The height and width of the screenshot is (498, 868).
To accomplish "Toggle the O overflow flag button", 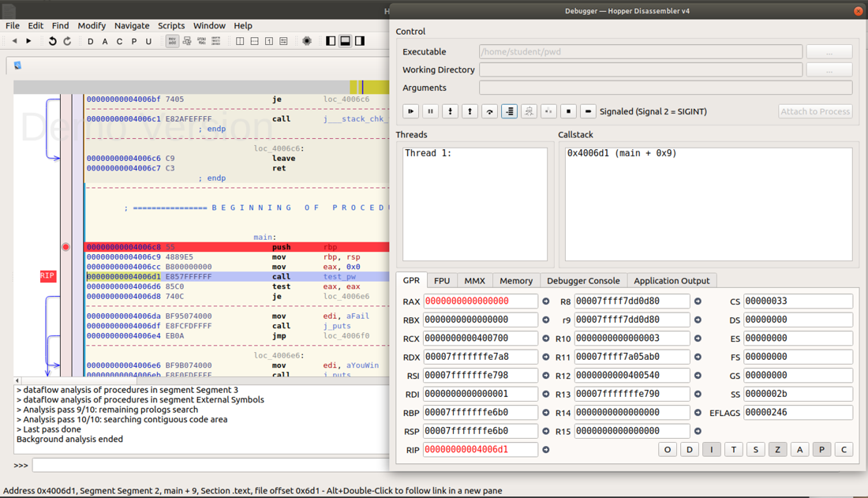I will [667, 449].
